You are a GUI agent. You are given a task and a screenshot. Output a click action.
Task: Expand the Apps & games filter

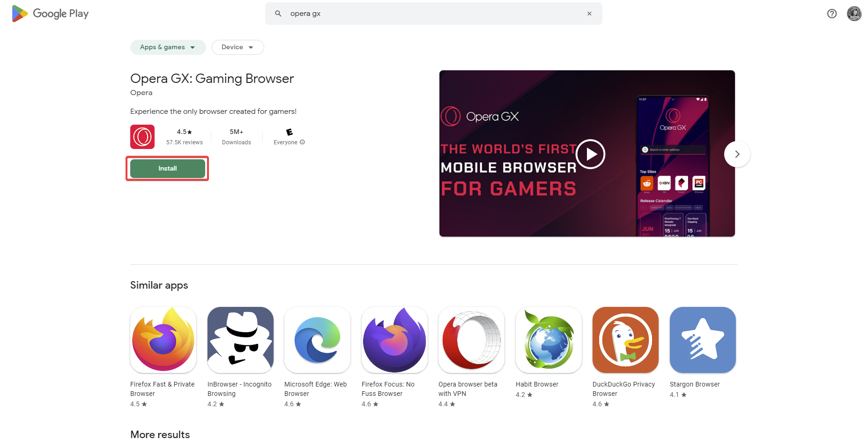pos(168,47)
